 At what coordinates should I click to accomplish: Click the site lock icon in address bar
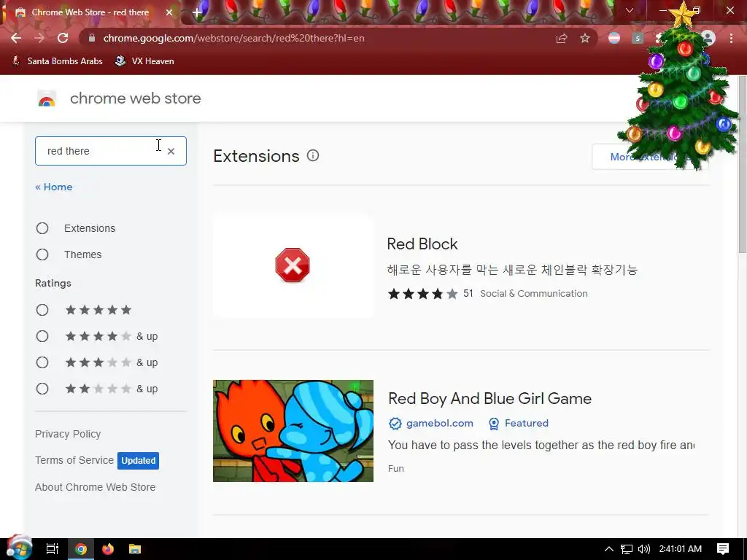(92, 38)
